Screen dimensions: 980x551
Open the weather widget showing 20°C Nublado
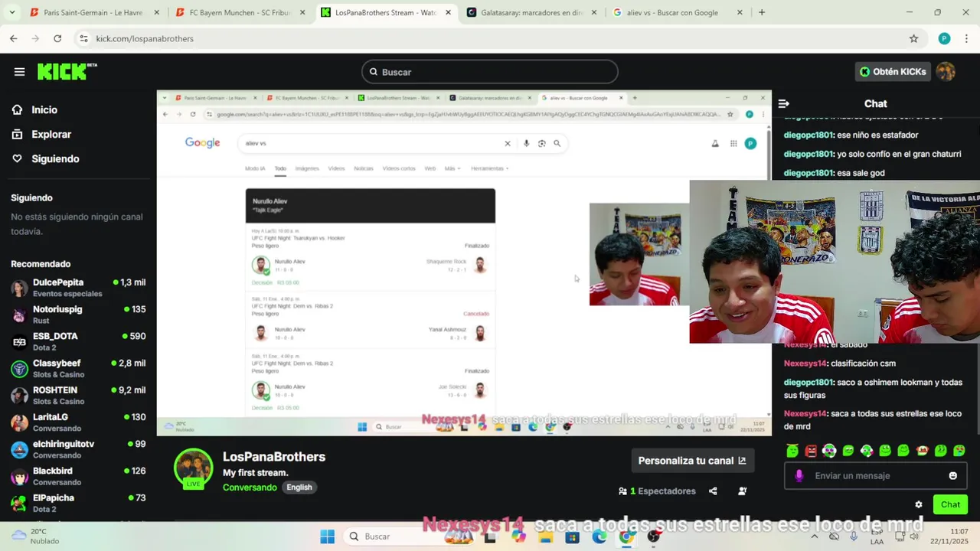coord(36,536)
